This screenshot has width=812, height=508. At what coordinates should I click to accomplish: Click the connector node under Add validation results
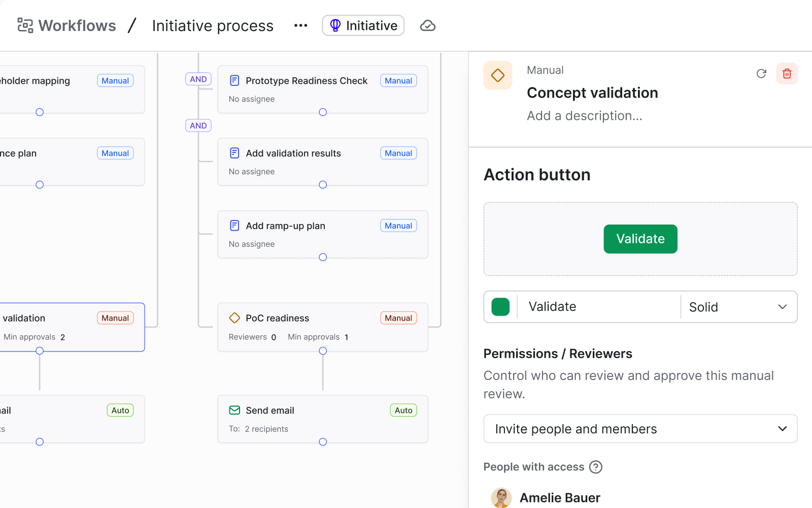coord(323,185)
